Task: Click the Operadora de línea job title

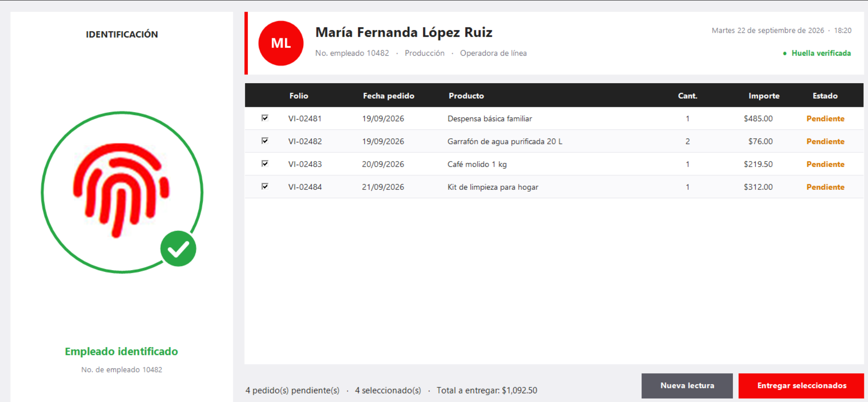Action: 494,53
